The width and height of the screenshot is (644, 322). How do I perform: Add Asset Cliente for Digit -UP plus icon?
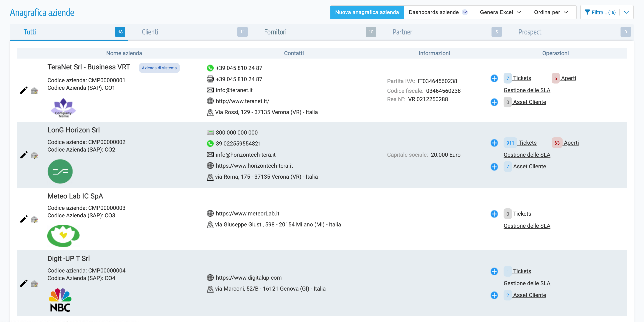[494, 295]
